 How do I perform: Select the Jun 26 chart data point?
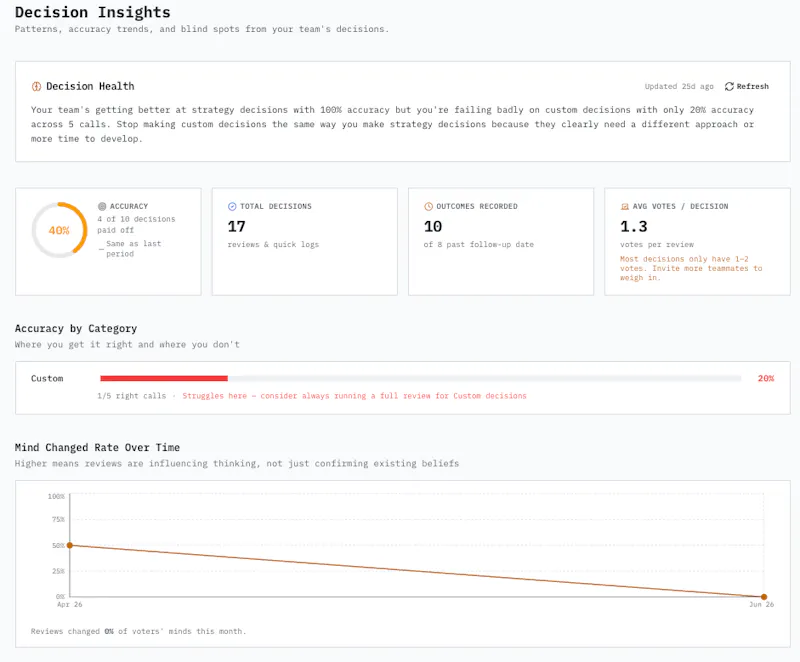(764, 597)
